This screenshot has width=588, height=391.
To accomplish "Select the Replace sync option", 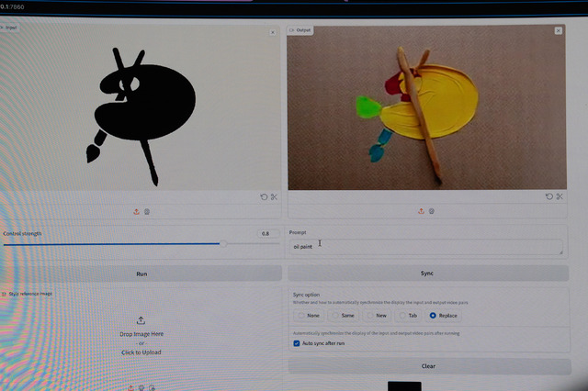I will pos(443,316).
